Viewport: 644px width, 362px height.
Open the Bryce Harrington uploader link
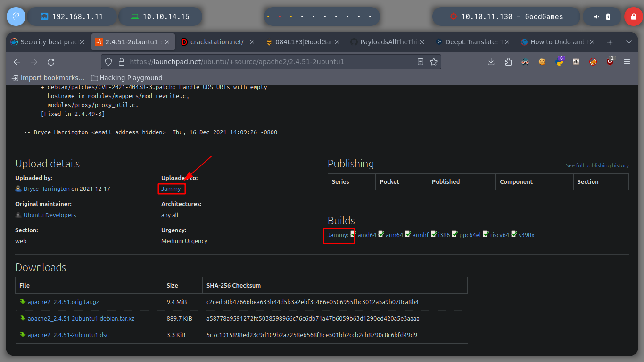pos(47,189)
